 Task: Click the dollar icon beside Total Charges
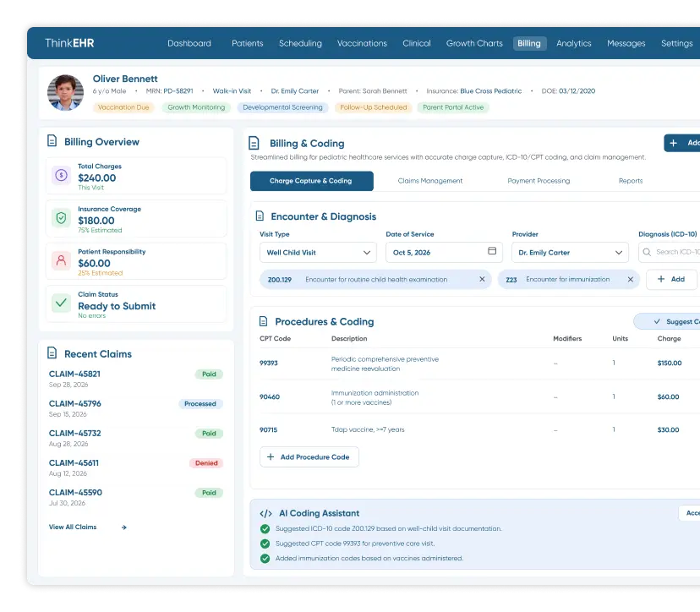tap(61, 175)
